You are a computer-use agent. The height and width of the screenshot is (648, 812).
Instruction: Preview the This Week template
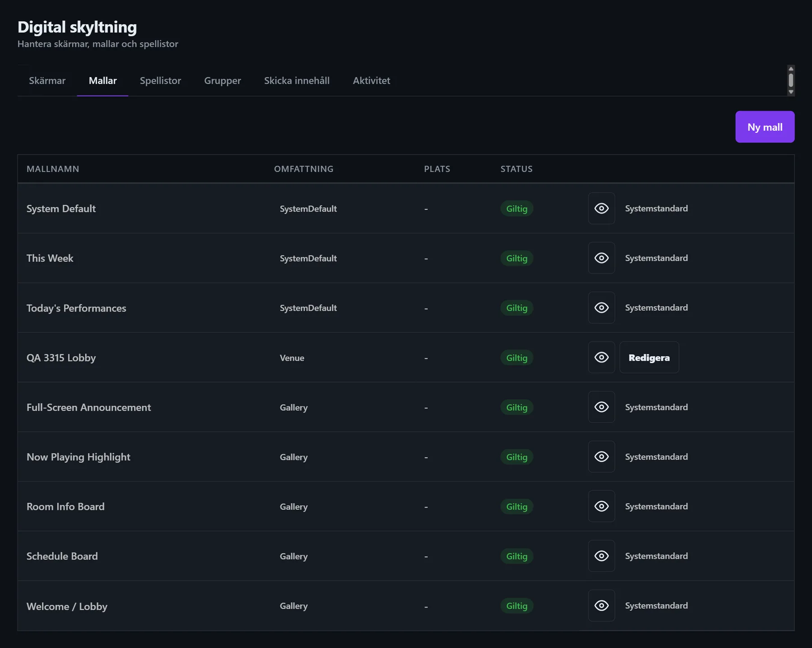coord(601,258)
